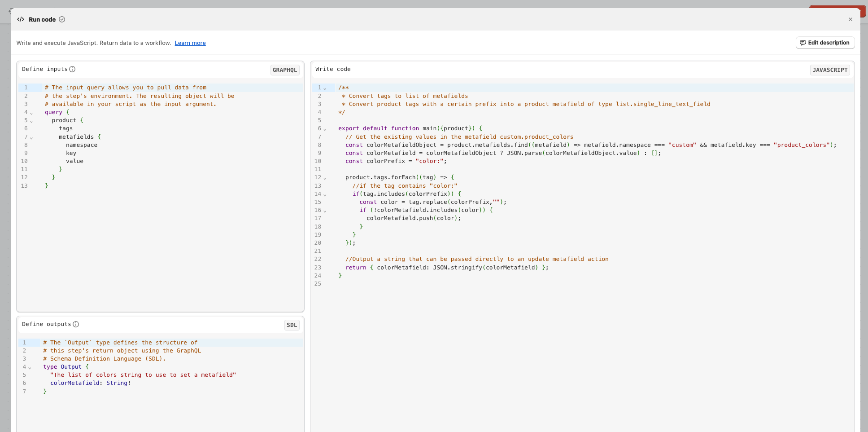Click the SDL language badge
The image size is (868, 432).
pyautogui.click(x=292, y=325)
